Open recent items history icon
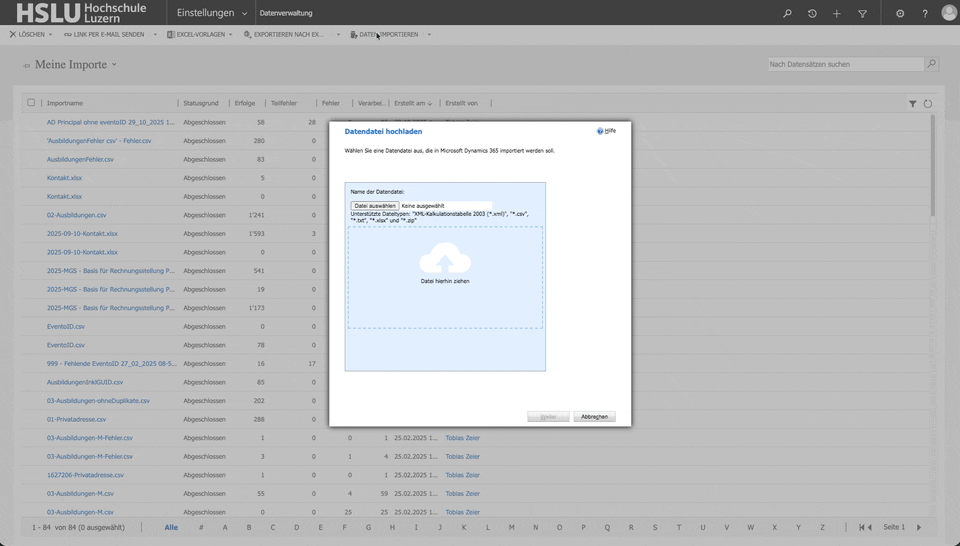 [812, 13]
